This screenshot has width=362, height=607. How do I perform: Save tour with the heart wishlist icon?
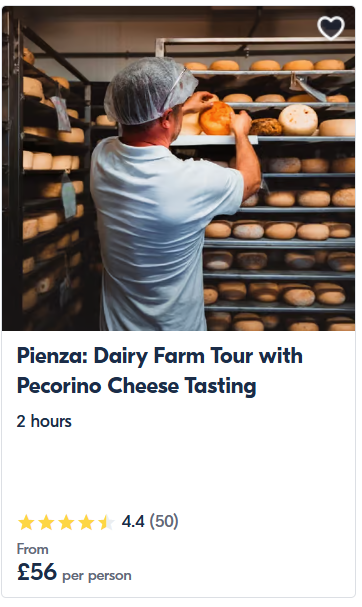pyautogui.click(x=331, y=27)
